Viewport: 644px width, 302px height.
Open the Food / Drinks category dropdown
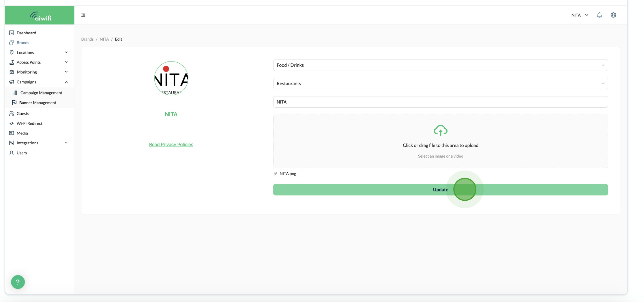(x=440, y=65)
